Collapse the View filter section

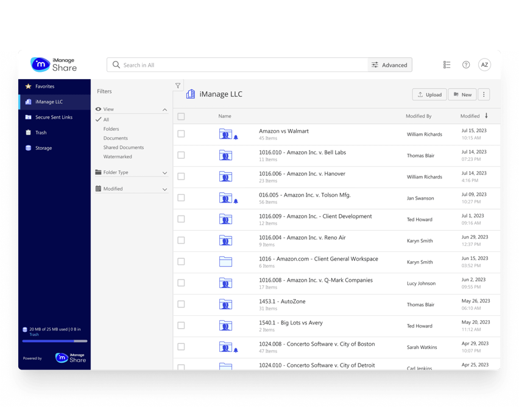click(164, 110)
